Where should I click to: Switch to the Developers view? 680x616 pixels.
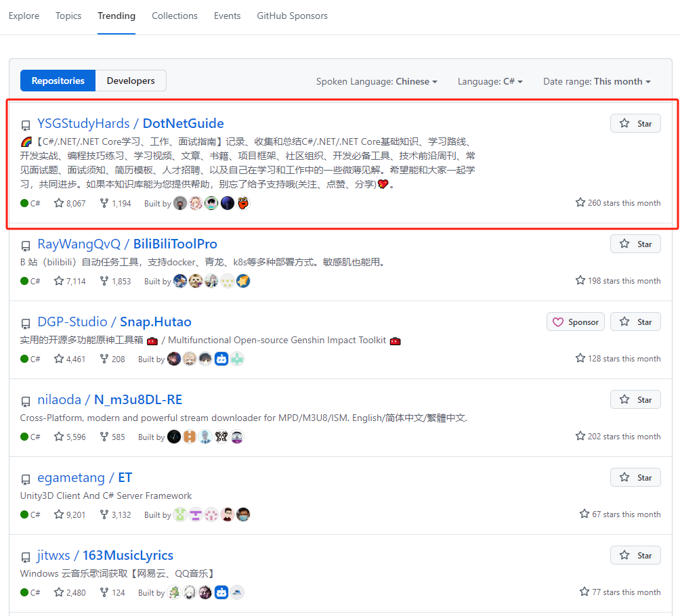tap(130, 80)
